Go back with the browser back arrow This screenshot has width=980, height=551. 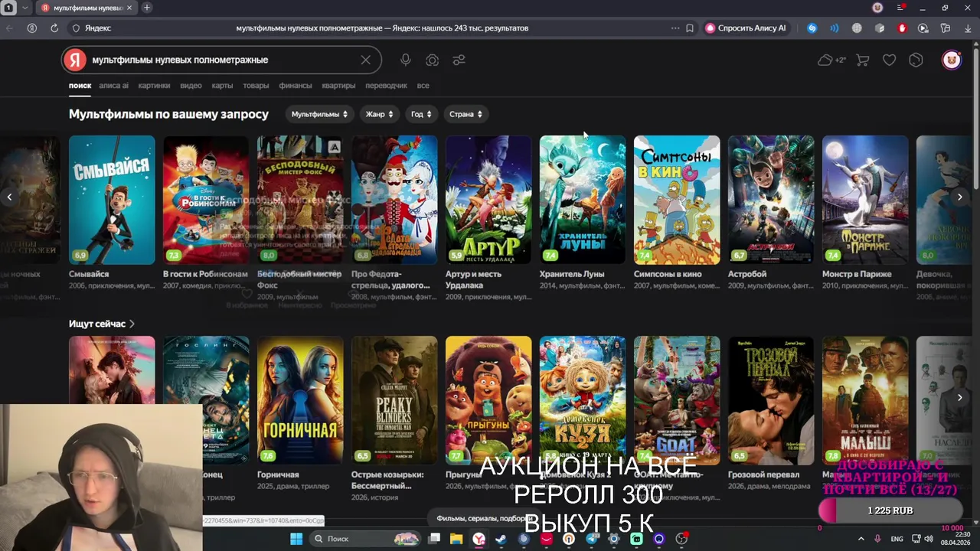(x=9, y=28)
